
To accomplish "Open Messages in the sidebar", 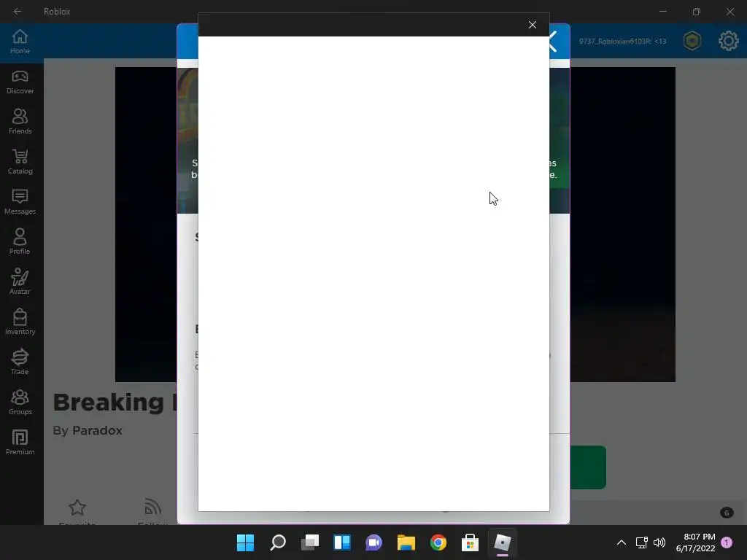I will pos(20,202).
